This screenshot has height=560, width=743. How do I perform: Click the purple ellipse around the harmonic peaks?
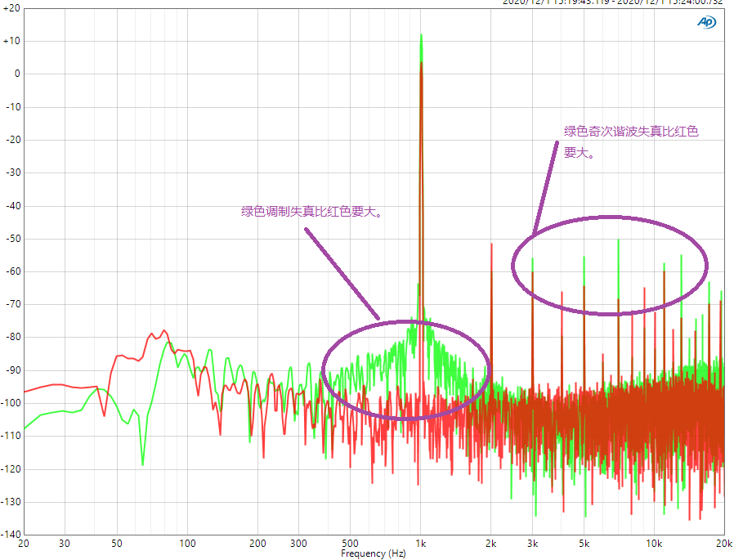point(610,266)
